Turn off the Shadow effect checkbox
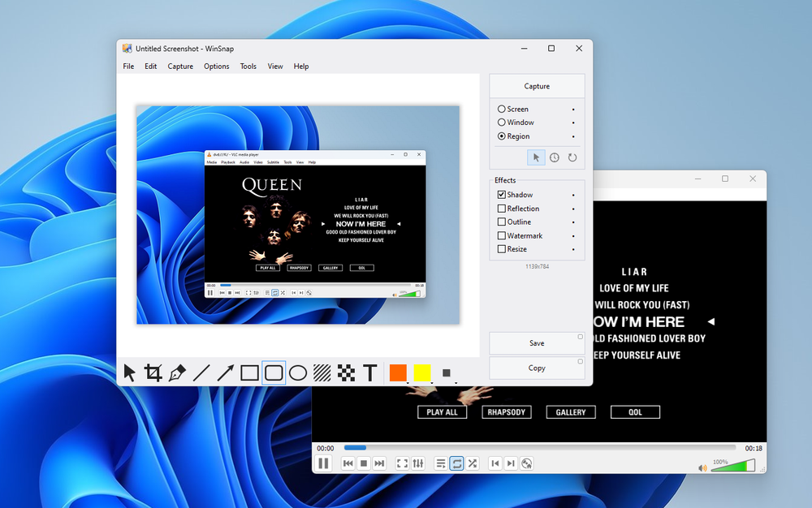This screenshot has width=812, height=508. [502, 195]
